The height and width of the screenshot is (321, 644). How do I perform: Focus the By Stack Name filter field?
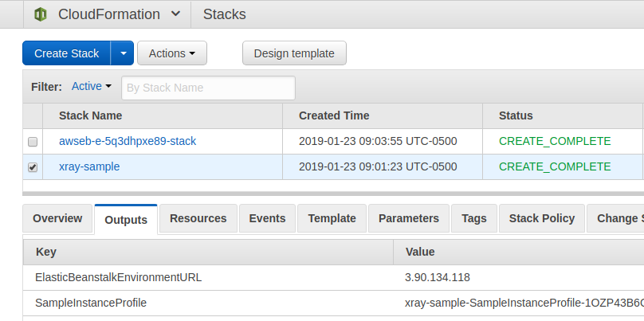(208, 88)
